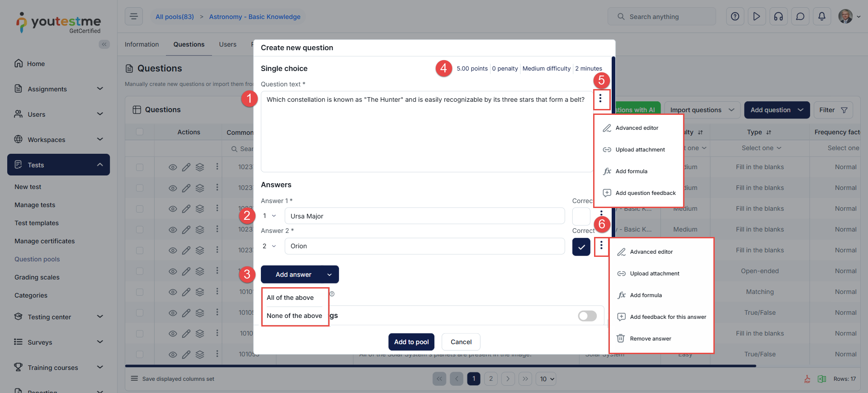Click the Answer 1 text field
Screen dimensions: 868x393
pos(424,216)
